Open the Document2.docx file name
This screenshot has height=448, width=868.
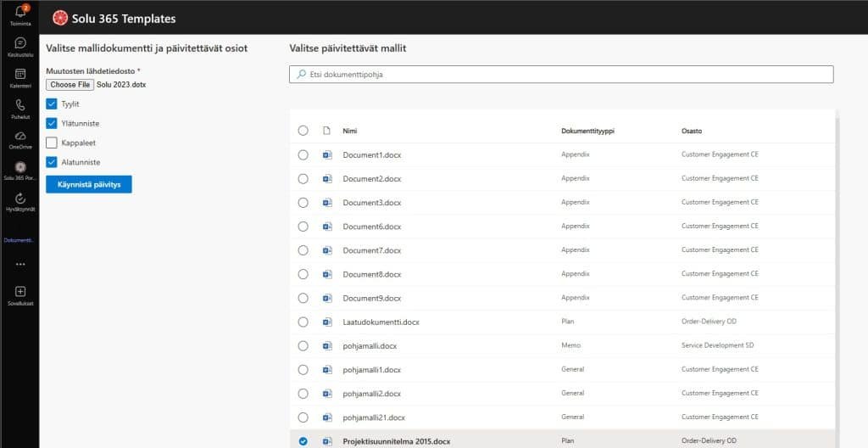[x=372, y=179]
